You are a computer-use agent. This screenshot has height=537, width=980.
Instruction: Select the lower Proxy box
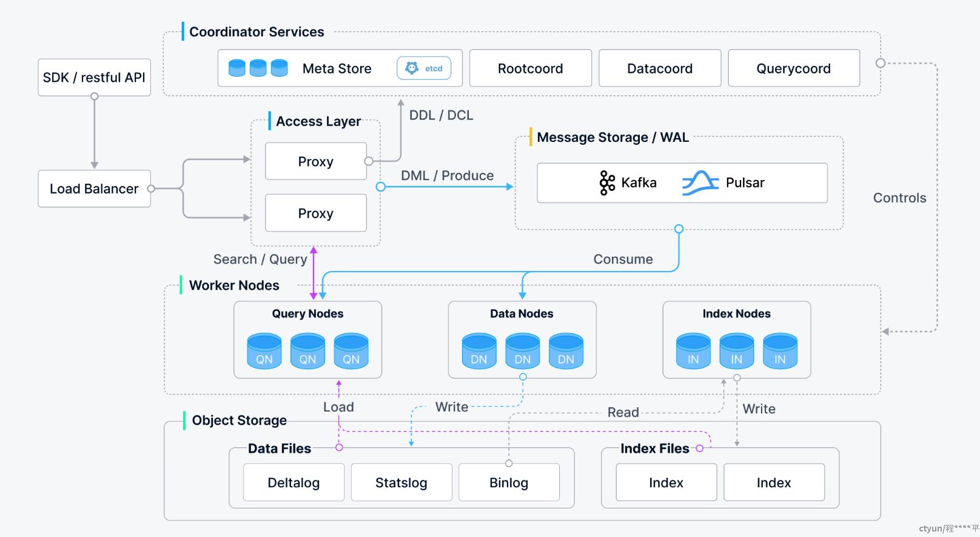(316, 213)
